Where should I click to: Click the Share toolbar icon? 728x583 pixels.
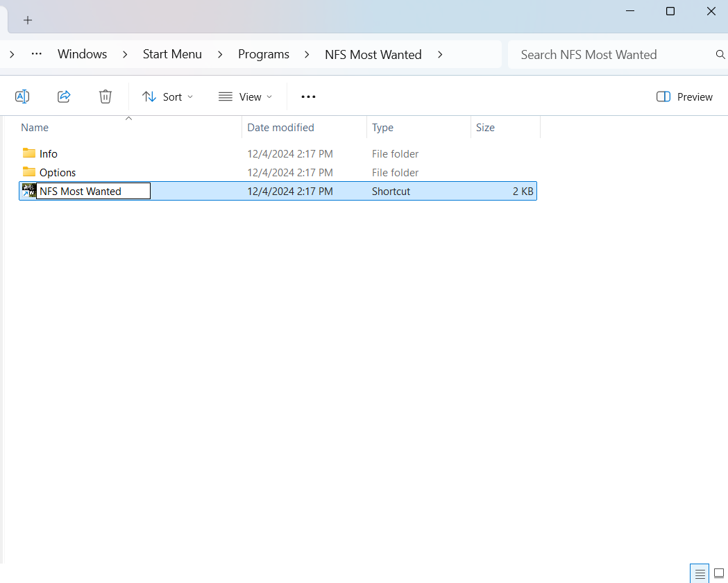[x=64, y=96]
